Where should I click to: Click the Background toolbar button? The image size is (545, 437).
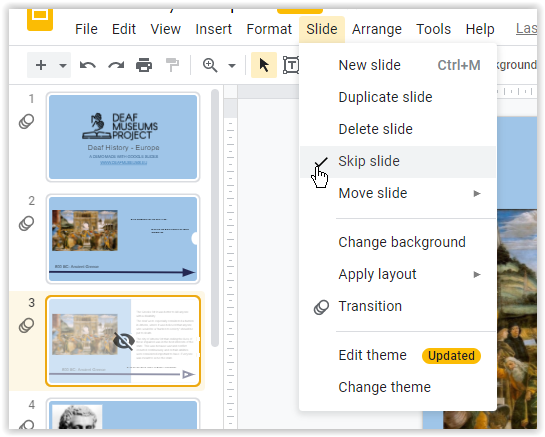point(517,65)
